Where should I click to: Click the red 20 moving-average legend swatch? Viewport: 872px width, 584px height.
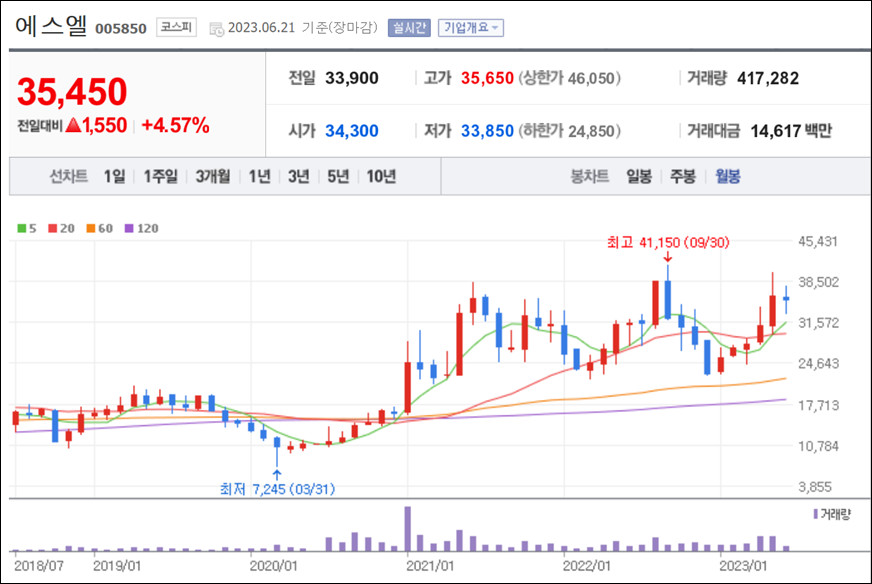53,229
